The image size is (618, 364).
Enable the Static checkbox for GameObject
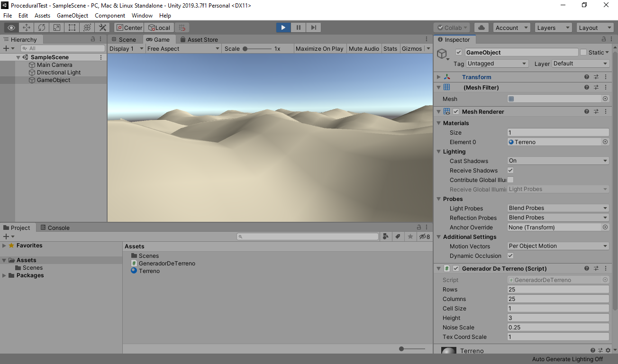tap(583, 53)
